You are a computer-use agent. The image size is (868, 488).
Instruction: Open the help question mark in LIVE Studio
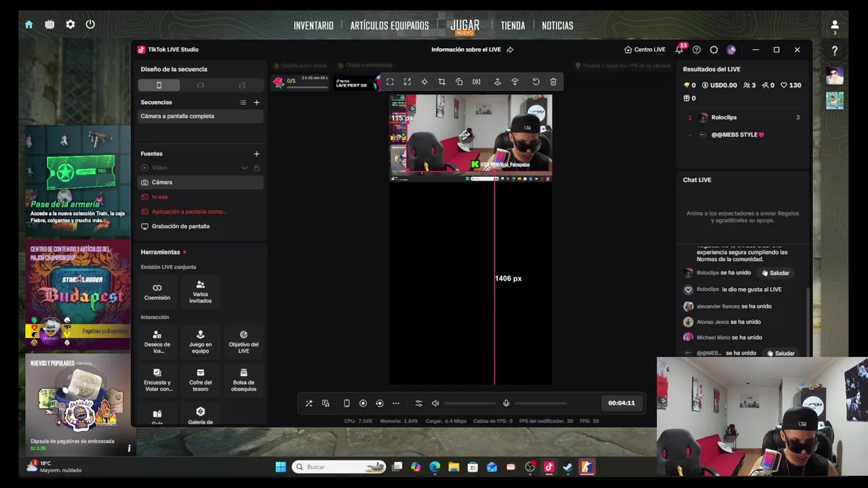696,49
